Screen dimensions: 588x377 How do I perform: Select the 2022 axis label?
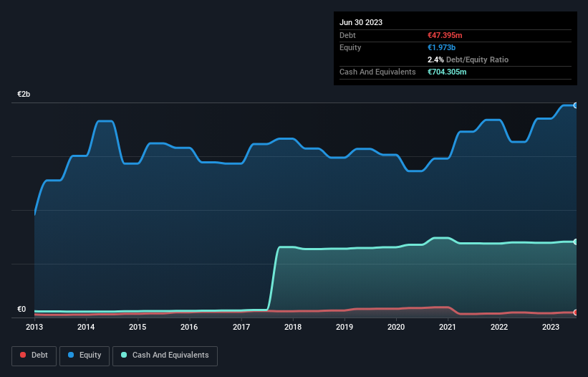(499, 327)
